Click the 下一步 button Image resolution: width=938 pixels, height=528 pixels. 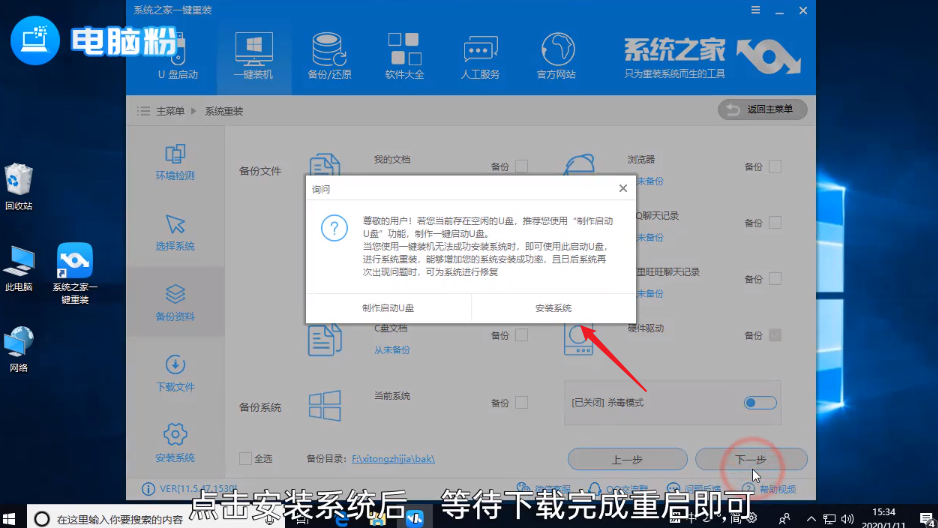tap(751, 459)
